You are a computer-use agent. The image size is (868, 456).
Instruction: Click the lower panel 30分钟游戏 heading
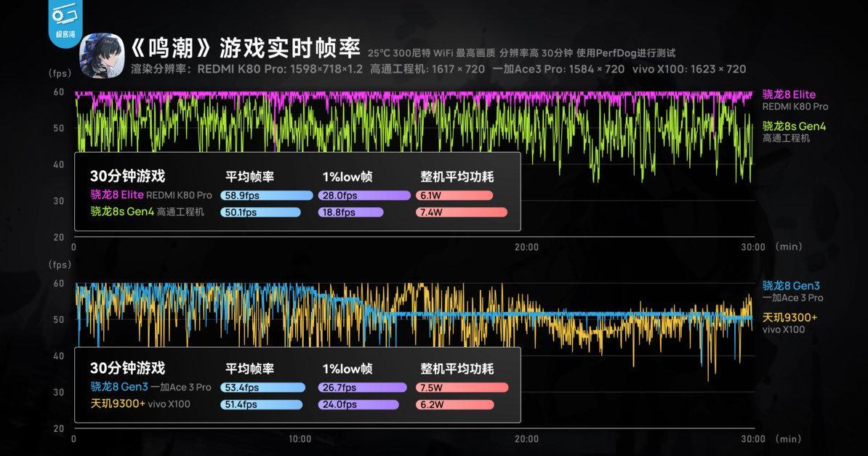coord(127,368)
